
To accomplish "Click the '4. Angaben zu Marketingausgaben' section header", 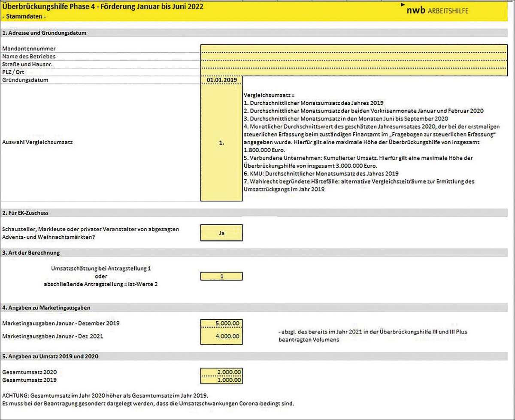I will (x=46, y=308).
